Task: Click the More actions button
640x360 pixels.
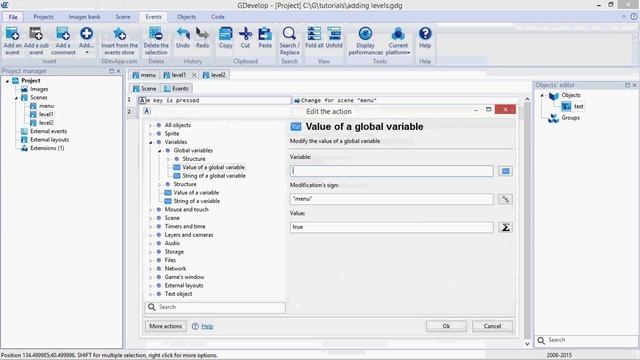Action: pyautogui.click(x=165, y=326)
